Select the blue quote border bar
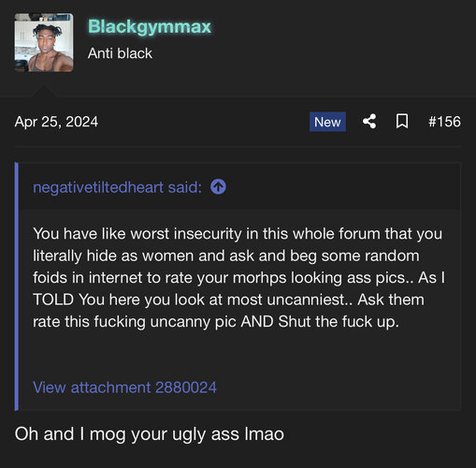The image size is (476, 468). pos(17,286)
